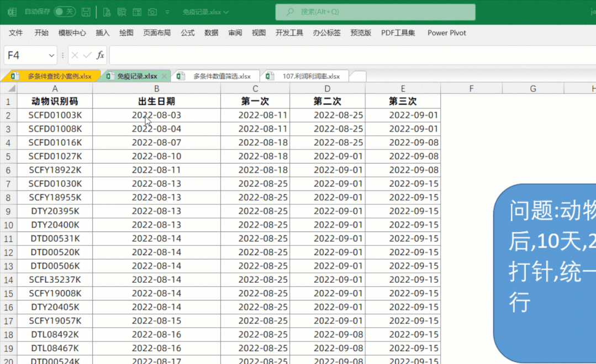
Task: Click the 第二次 header cell
Action: point(327,101)
